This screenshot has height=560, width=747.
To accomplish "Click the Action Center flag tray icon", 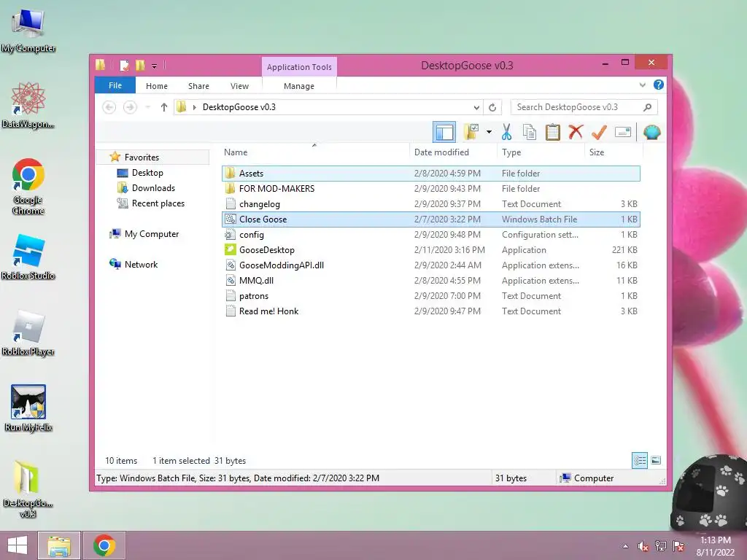I will coord(678,546).
